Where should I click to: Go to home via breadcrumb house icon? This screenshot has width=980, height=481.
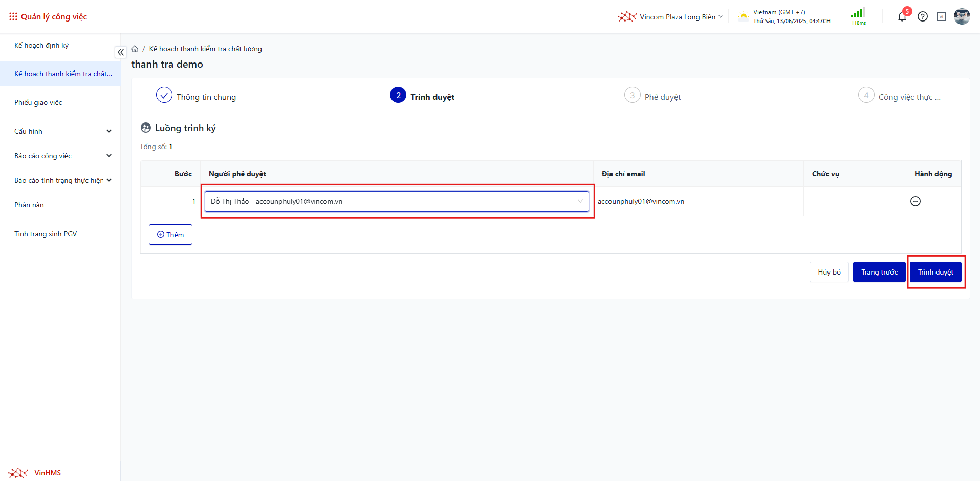135,49
